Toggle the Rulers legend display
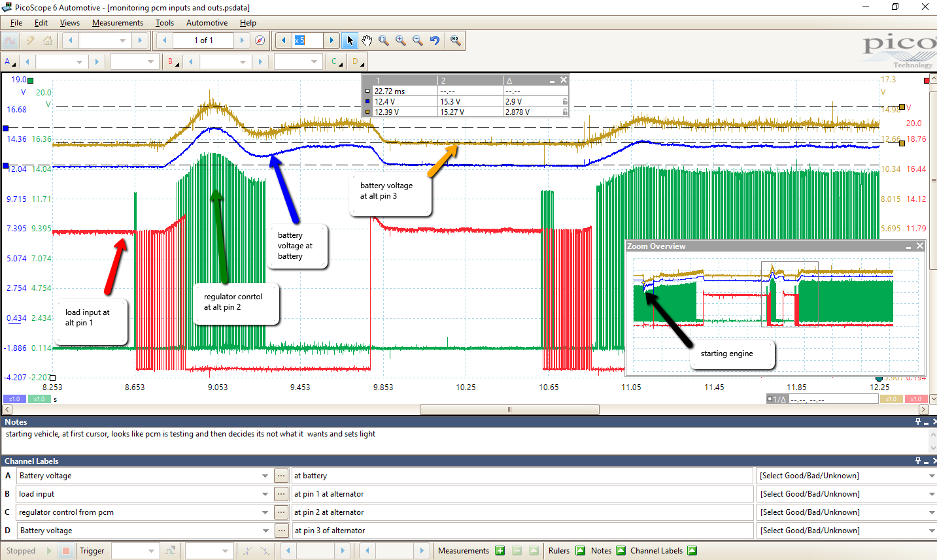This screenshot has height=560, width=937. click(x=580, y=551)
